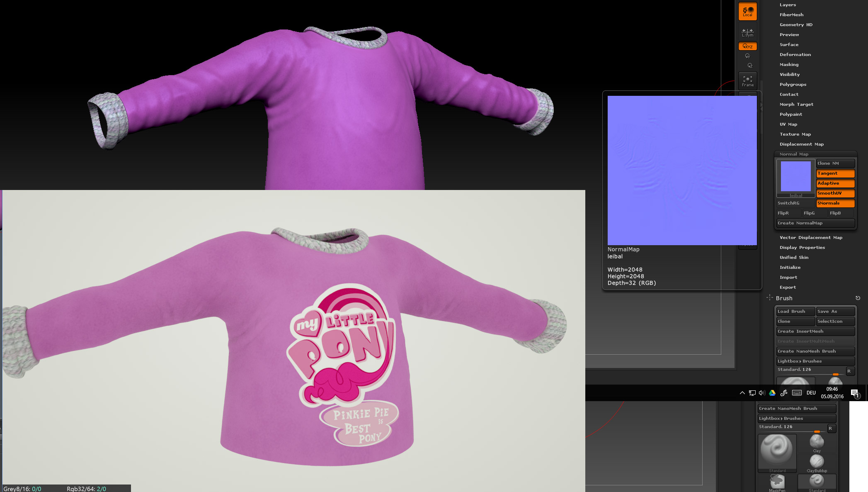Switch to Z-axis rotation icon
This screenshot has height=492, width=868.
click(x=749, y=66)
